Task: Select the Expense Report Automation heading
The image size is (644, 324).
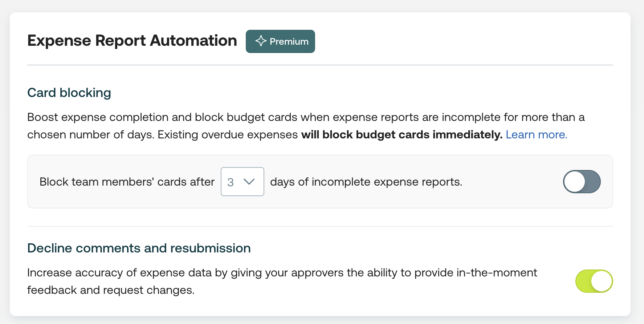Action: 132,41
